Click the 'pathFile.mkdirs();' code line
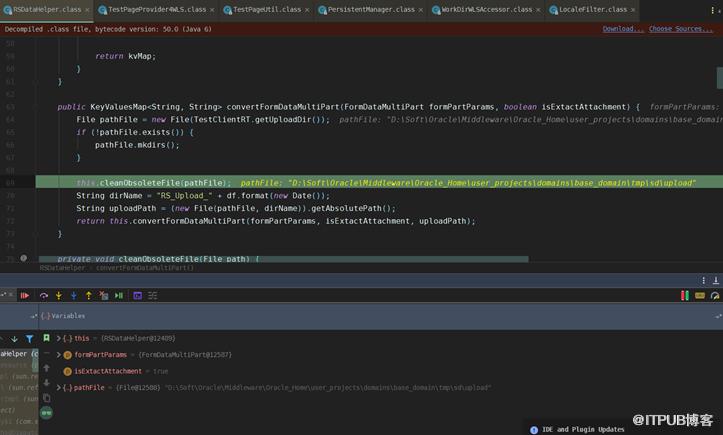 (137, 145)
